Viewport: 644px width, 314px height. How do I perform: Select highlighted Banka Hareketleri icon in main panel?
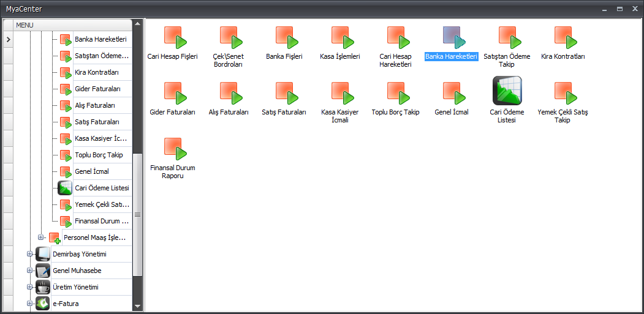pyautogui.click(x=454, y=37)
